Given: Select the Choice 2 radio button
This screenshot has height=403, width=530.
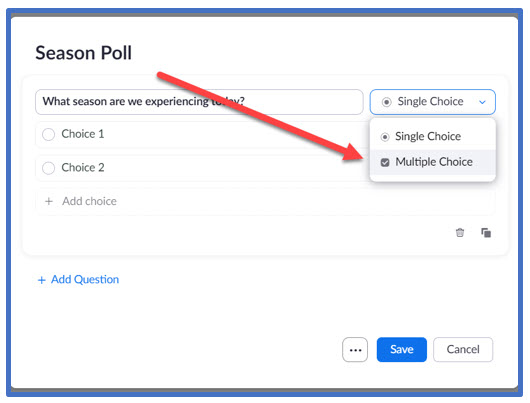Looking at the screenshot, I should (48, 168).
